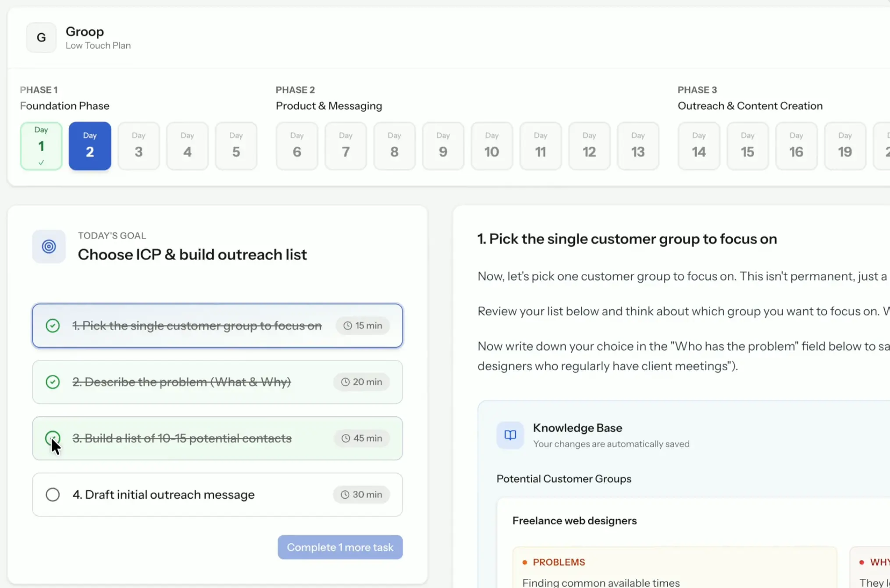The image size is (890, 588).
Task: Click the Today's Goal target icon
Action: tap(49, 247)
